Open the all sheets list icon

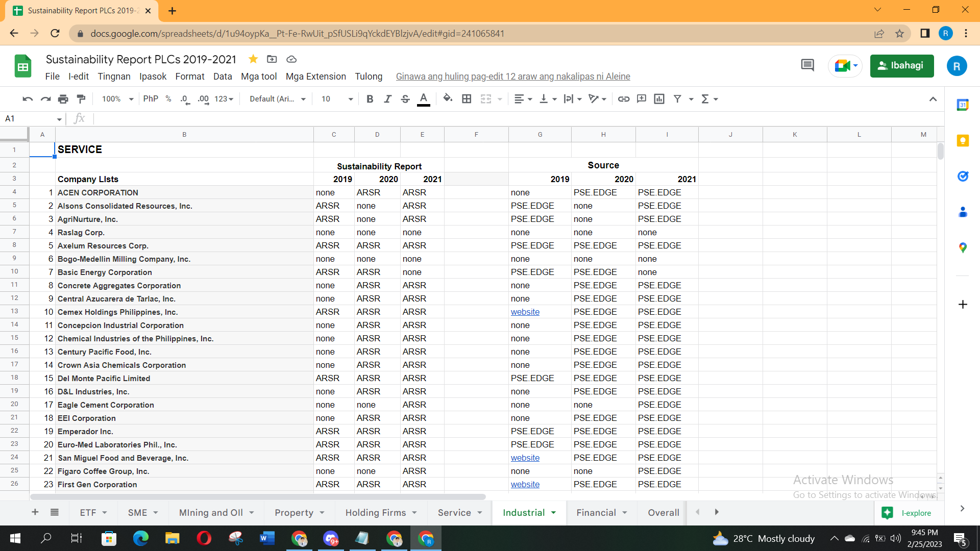[x=55, y=512]
